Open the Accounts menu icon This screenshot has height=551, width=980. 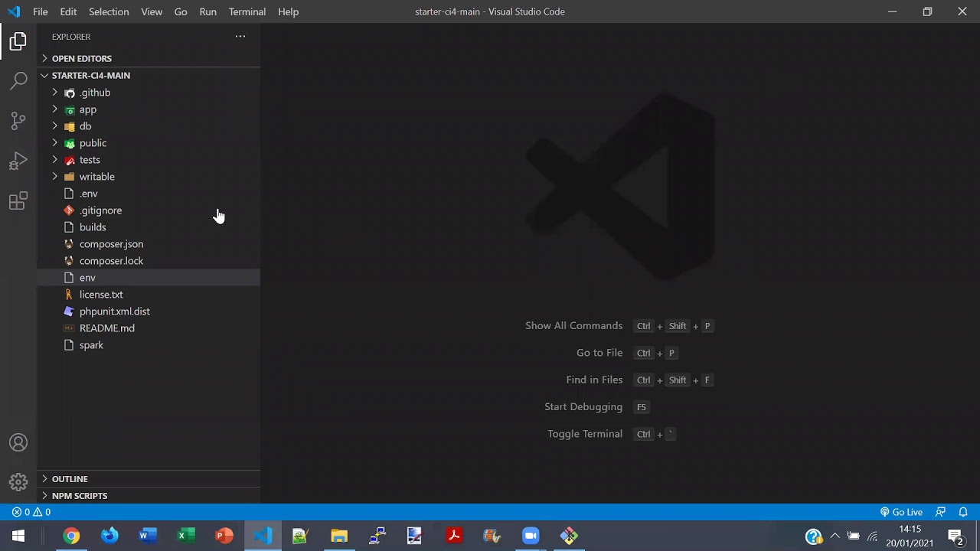point(18,443)
